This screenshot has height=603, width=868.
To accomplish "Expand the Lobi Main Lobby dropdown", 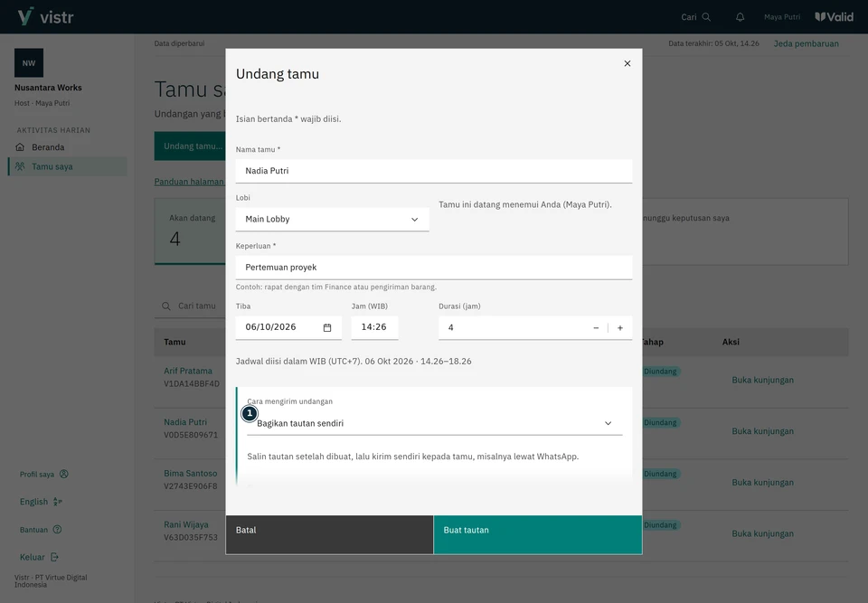I will pyautogui.click(x=332, y=220).
